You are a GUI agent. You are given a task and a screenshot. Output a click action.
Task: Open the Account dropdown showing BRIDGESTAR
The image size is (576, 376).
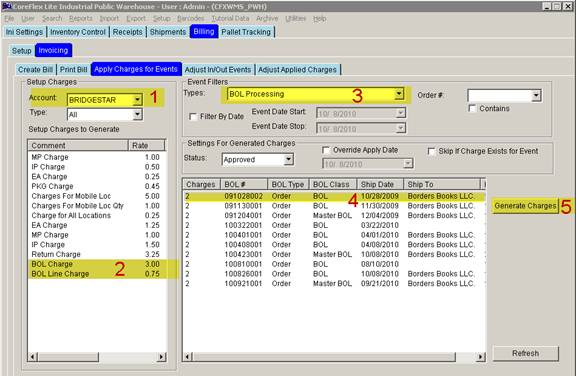point(137,100)
